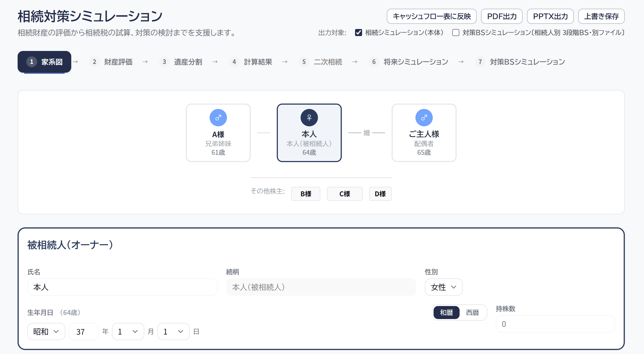Click the male icon on ご主人様 card
The width and height of the screenshot is (644, 354).
click(424, 118)
